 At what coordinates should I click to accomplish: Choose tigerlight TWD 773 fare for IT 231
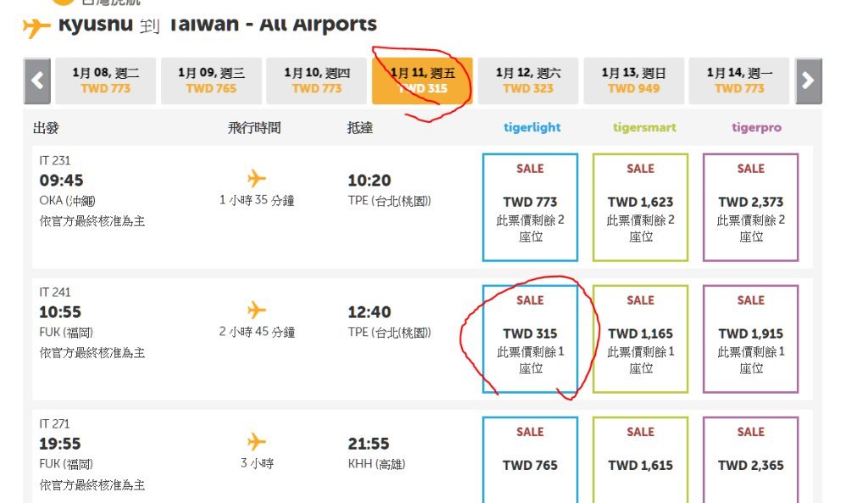[x=531, y=207]
